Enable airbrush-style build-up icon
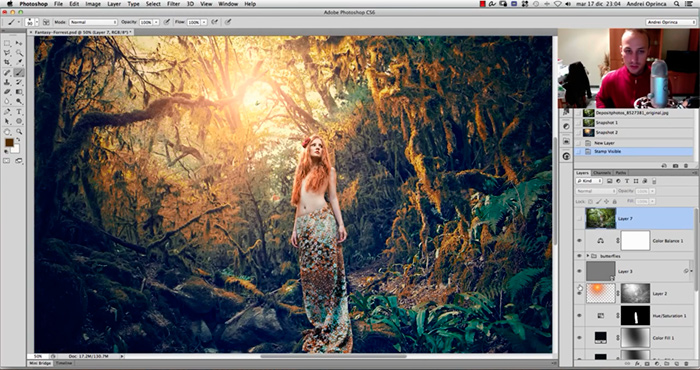This screenshot has height=370, width=700. pos(214,21)
